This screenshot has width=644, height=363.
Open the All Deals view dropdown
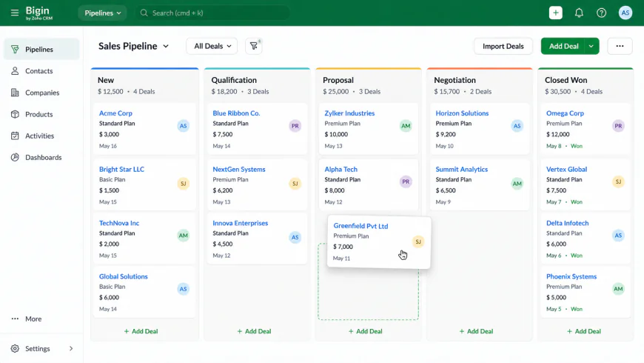click(212, 46)
